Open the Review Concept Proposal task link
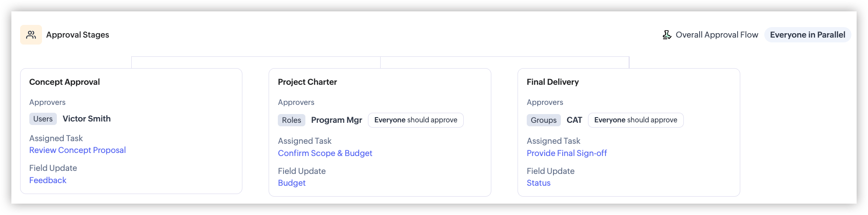 coord(77,150)
